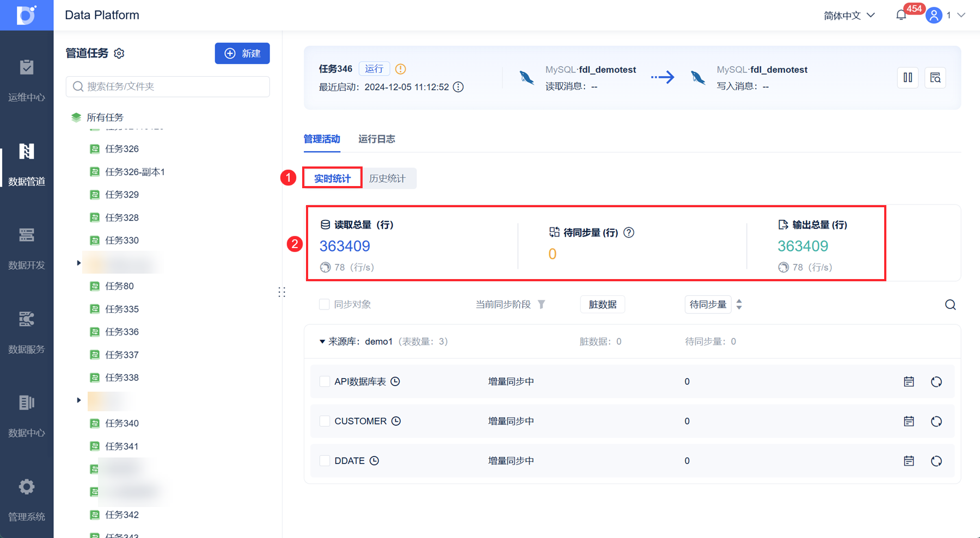
Task: Check the CUSTOMER row checkbox
Action: pyautogui.click(x=324, y=421)
